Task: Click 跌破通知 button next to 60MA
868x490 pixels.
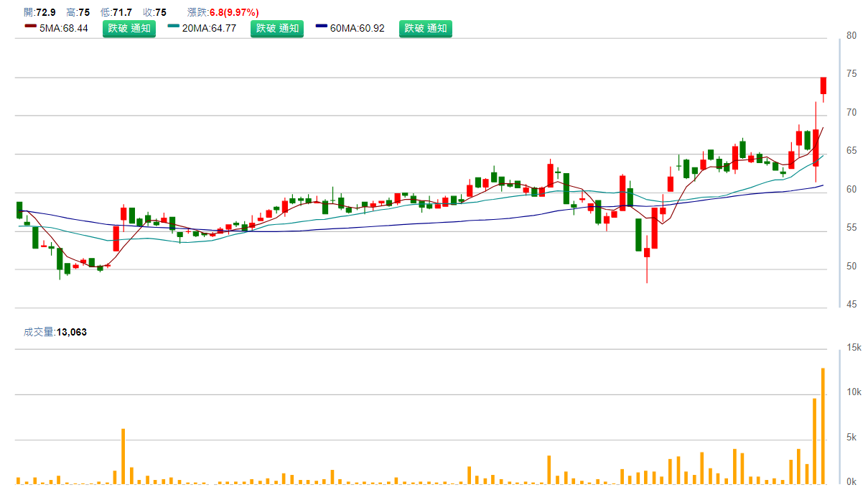Action: (426, 29)
